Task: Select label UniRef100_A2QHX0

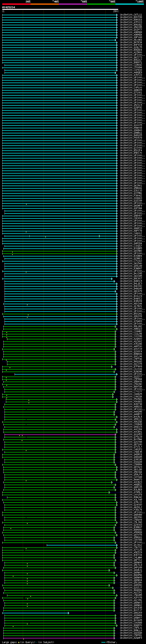Action: point(131,339)
